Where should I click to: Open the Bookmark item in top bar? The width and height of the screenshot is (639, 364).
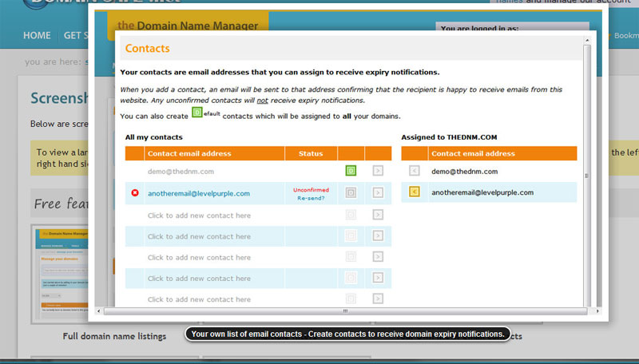[625, 36]
